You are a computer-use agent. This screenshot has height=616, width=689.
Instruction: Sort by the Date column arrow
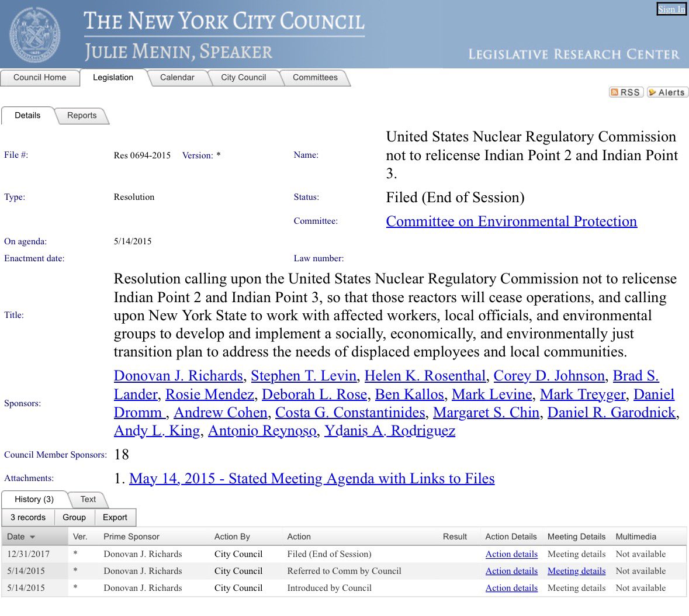pos(32,537)
